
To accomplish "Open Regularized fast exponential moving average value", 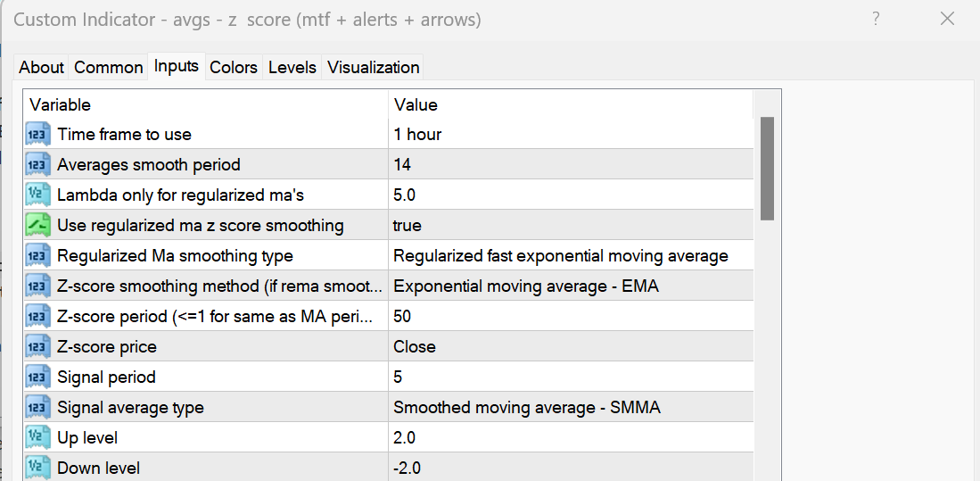I will pyautogui.click(x=560, y=256).
